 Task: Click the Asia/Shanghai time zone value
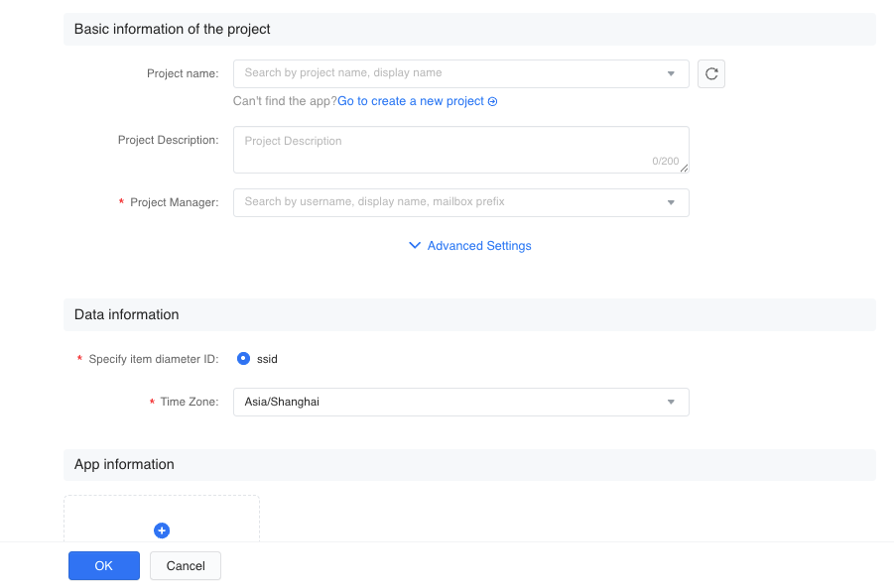coord(282,402)
